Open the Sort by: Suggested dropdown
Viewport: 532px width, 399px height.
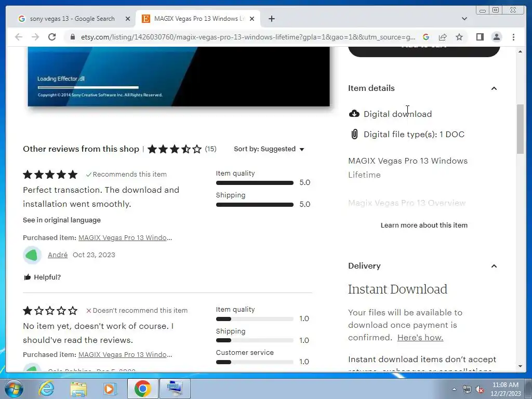click(269, 149)
